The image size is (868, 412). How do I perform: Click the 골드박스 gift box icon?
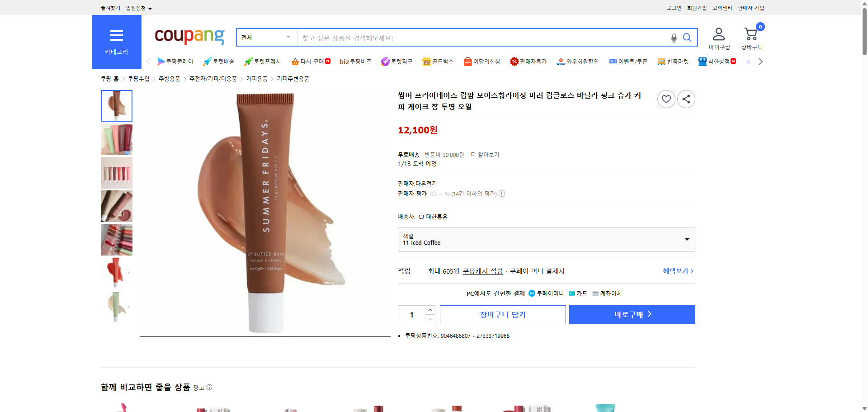425,61
